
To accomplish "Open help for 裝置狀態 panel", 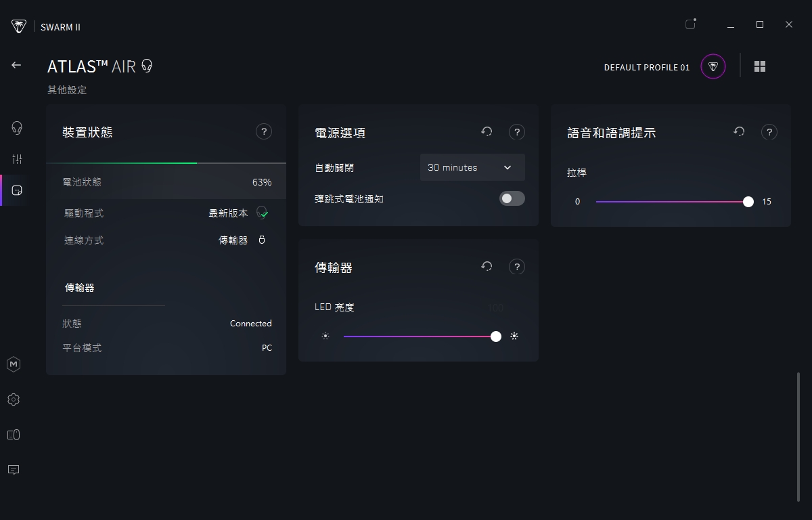I will [264, 131].
